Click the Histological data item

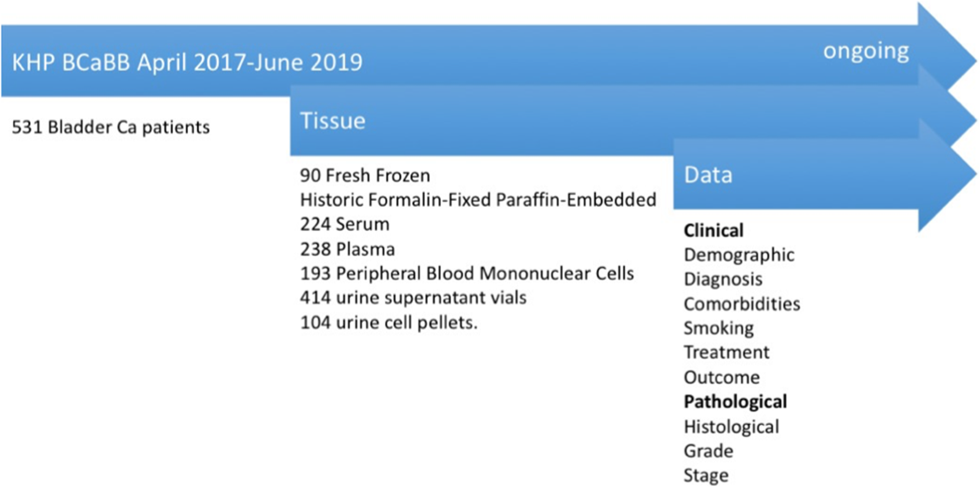[731, 427]
